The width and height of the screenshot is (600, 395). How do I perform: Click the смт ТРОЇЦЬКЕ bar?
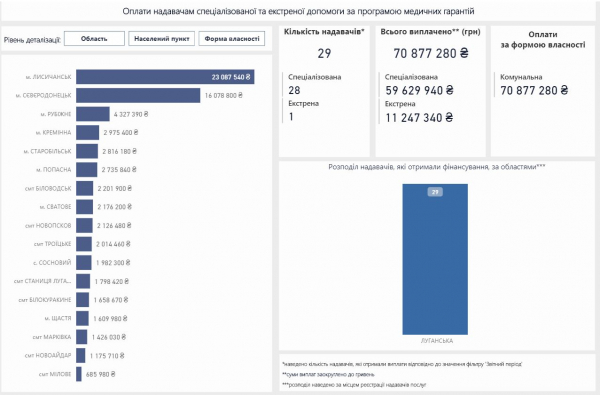click(84, 244)
